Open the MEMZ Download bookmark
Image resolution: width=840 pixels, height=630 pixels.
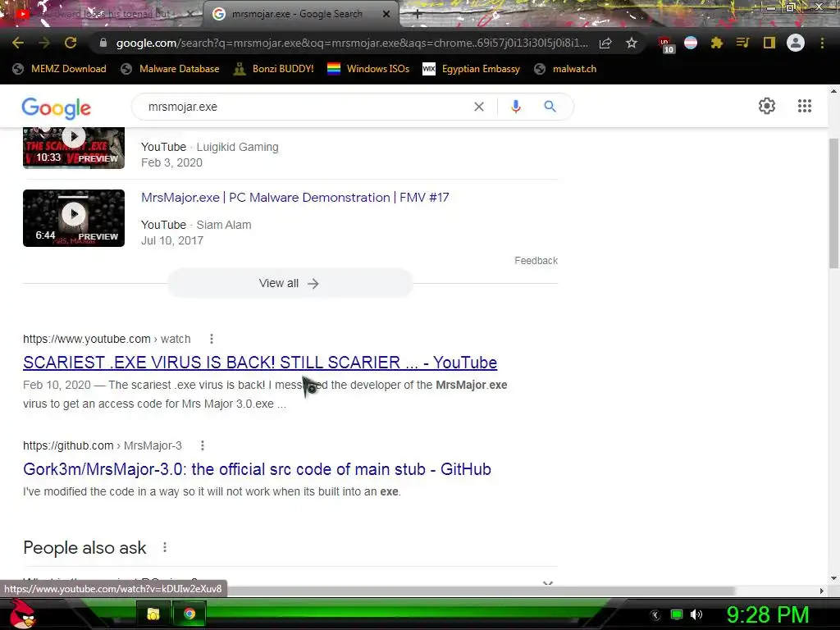[x=59, y=69]
